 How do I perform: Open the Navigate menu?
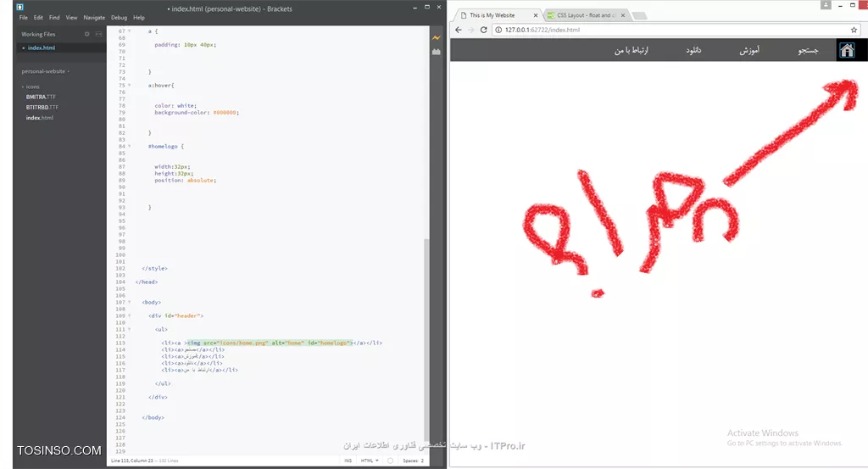coord(94,18)
